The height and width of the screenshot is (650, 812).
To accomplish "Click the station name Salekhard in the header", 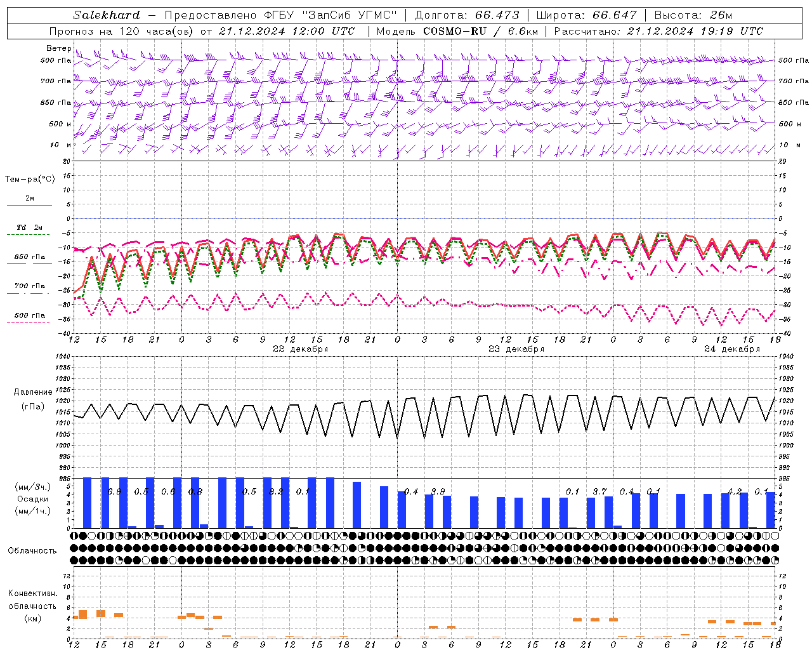I will tap(107, 15).
